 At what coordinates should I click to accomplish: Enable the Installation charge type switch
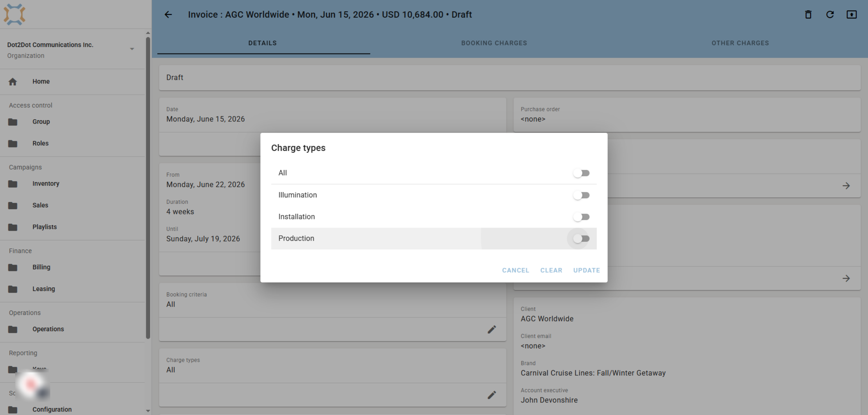click(x=581, y=217)
